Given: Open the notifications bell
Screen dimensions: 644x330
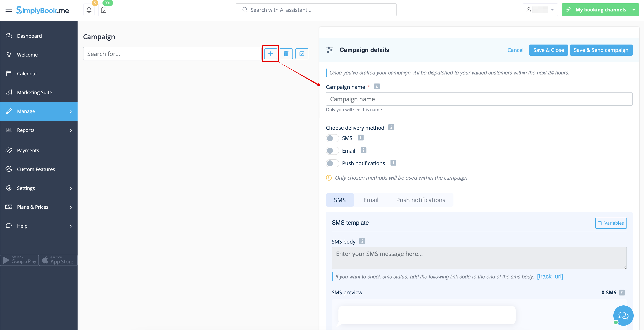Looking at the screenshot, I should 89,10.
